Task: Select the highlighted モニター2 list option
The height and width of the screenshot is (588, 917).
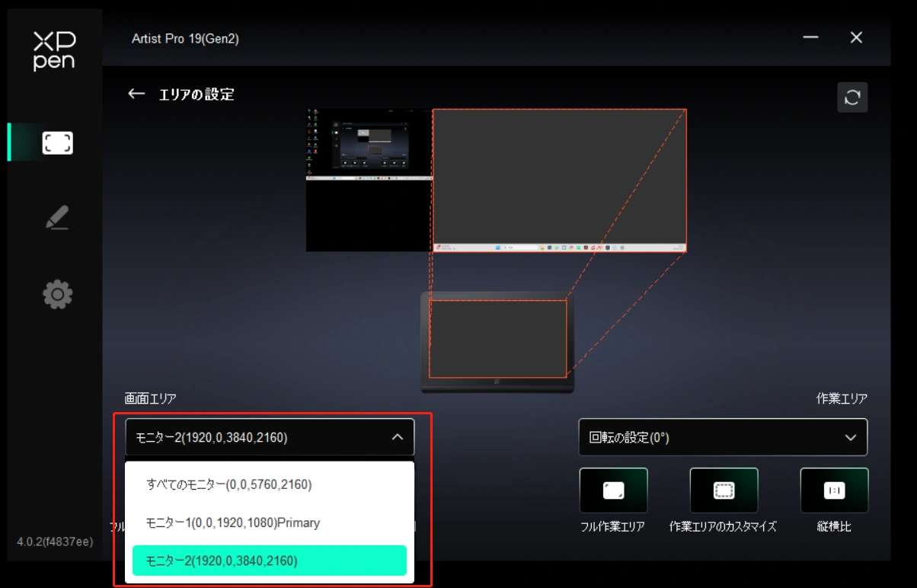Action: pyautogui.click(x=270, y=561)
